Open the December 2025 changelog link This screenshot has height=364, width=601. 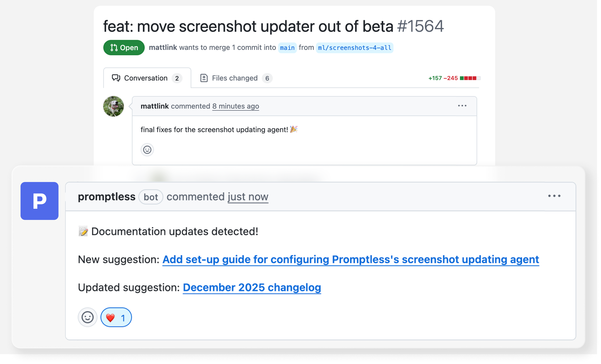[x=252, y=287]
